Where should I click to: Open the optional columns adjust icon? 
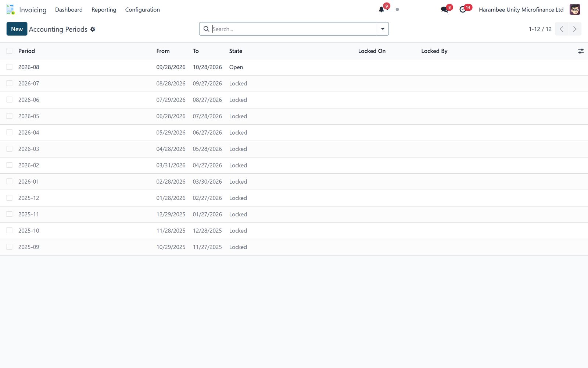(581, 51)
